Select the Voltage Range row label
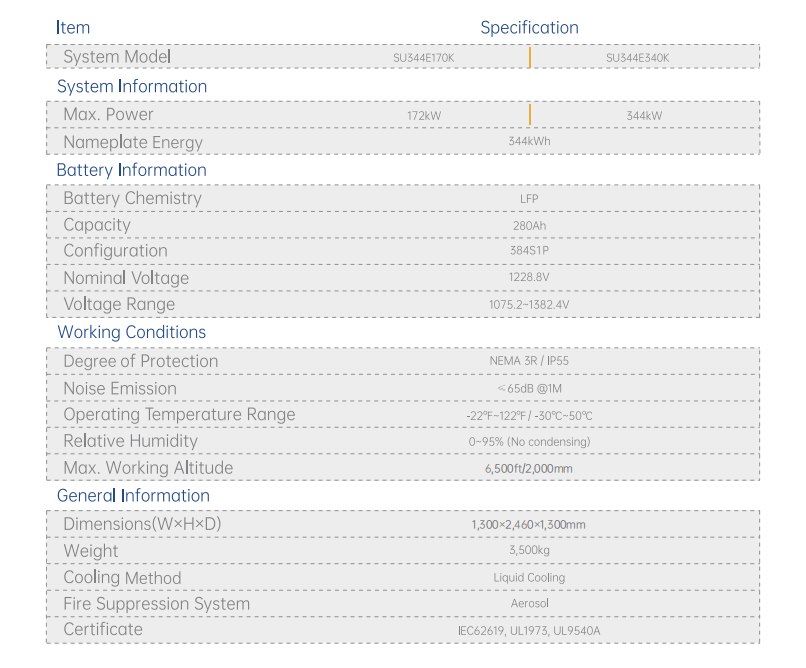Screen dimensions: 806x668 pos(119,304)
